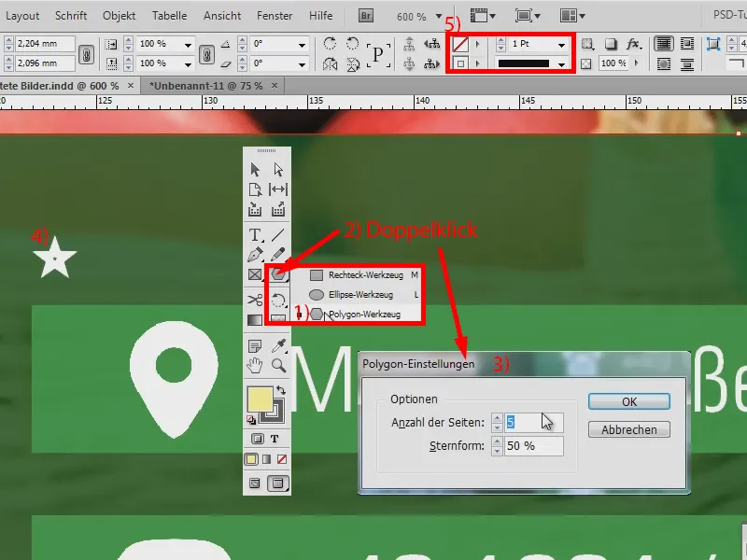This screenshot has height=560, width=747.
Task: Select the Content Placer tool
Action: tap(278, 209)
